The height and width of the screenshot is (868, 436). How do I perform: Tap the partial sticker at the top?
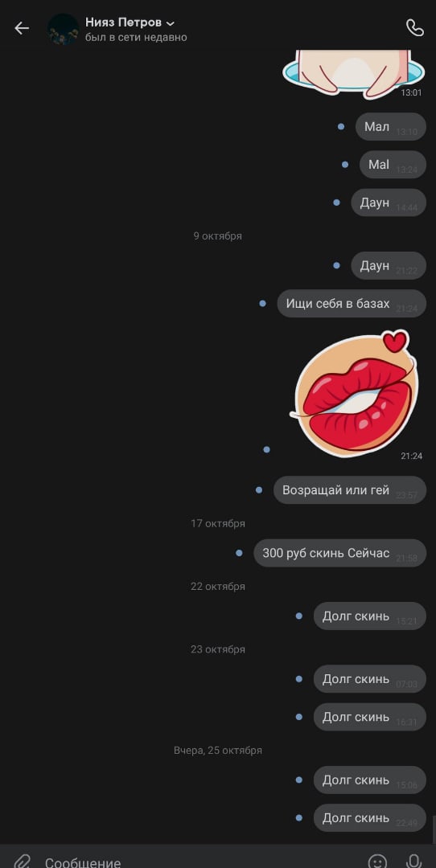coord(353,74)
